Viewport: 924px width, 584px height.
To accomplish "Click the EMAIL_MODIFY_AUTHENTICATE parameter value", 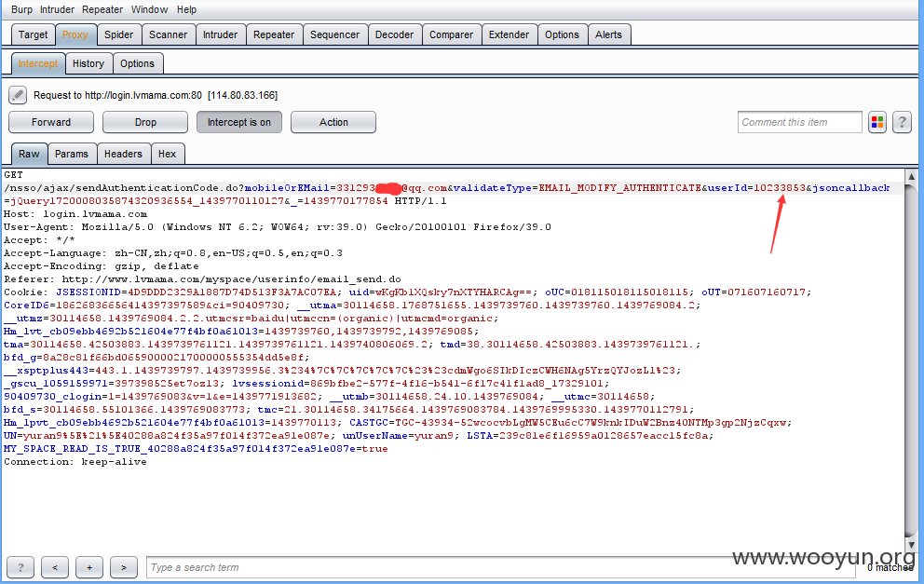I will (620, 188).
